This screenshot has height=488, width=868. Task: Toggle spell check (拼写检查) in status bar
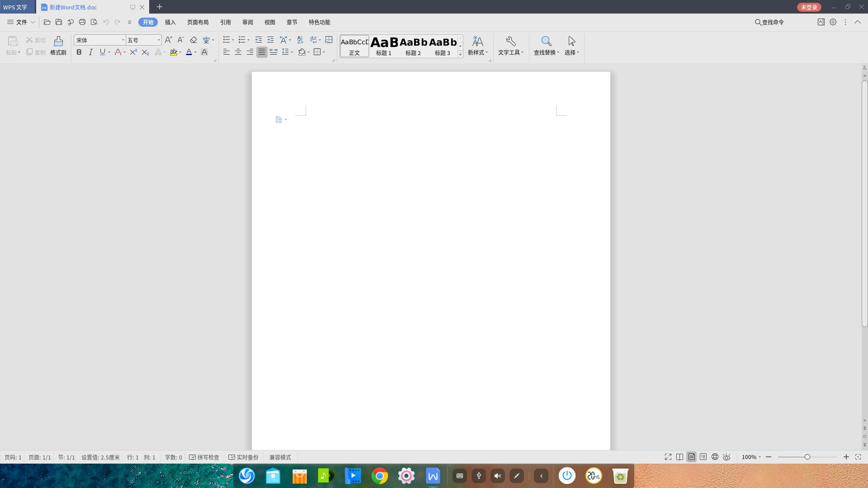click(x=204, y=457)
